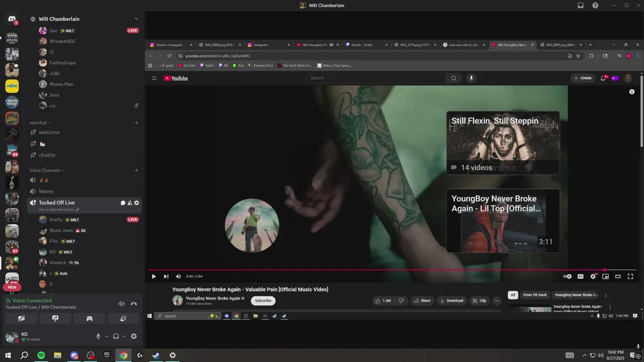Switch YouTube to theater mode

618,277
